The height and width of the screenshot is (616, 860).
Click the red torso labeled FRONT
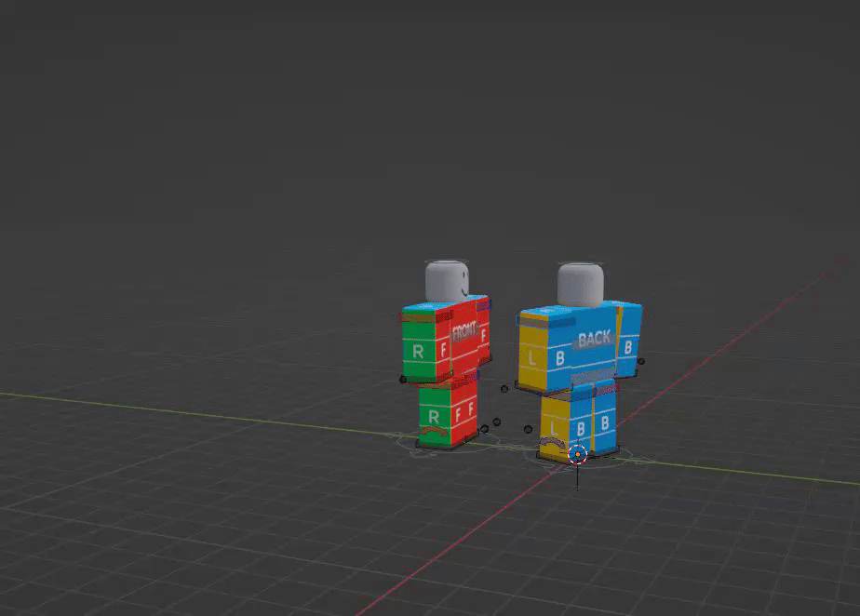coord(464,339)
